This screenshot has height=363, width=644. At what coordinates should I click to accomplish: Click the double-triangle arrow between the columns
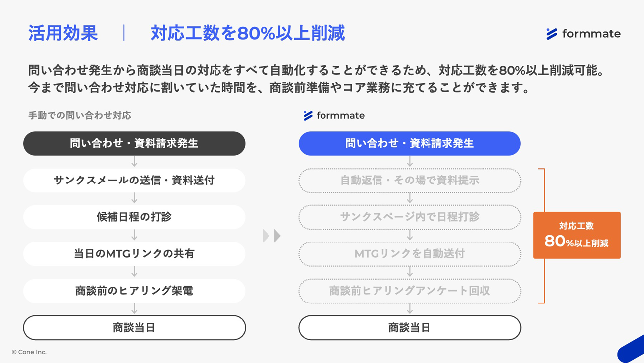[x=272, y=236]
